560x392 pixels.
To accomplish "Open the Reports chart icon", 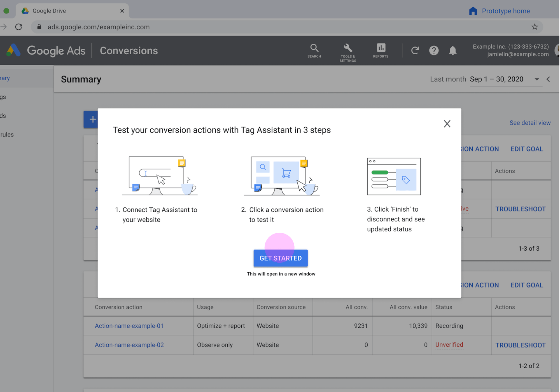I will tap(381, 48).
